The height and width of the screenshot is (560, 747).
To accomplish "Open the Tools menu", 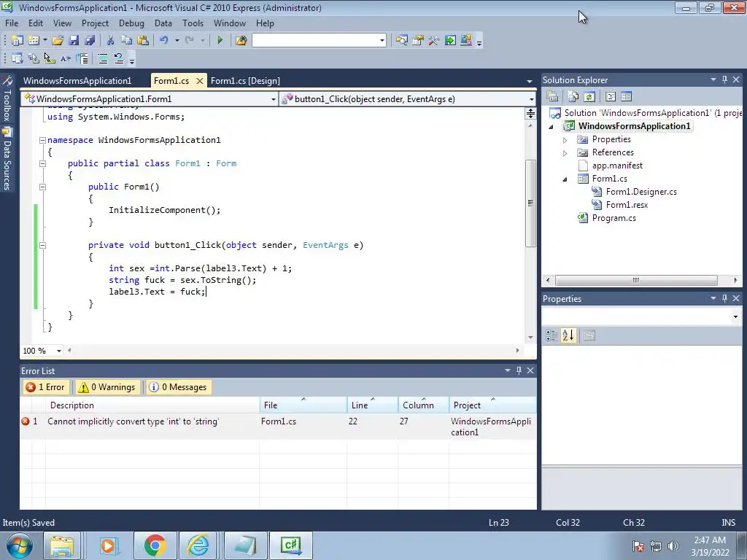I will pyautogui.click(x=193, y=23).
